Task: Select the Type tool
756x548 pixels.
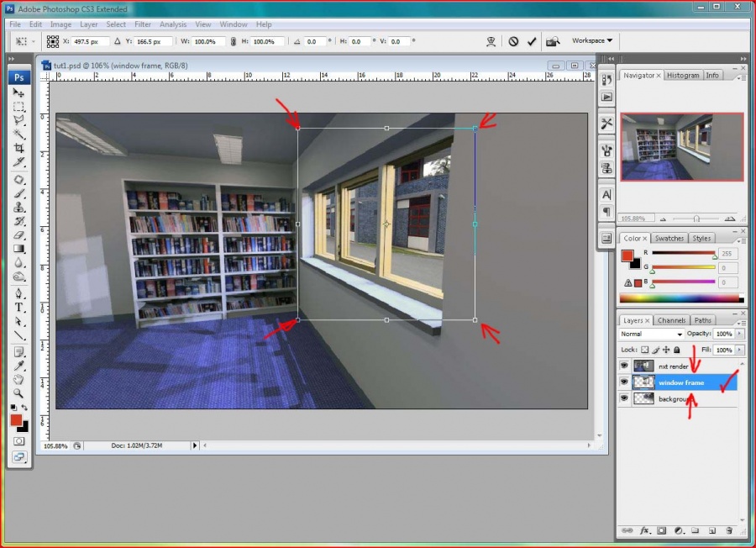Action: (19, 307)
